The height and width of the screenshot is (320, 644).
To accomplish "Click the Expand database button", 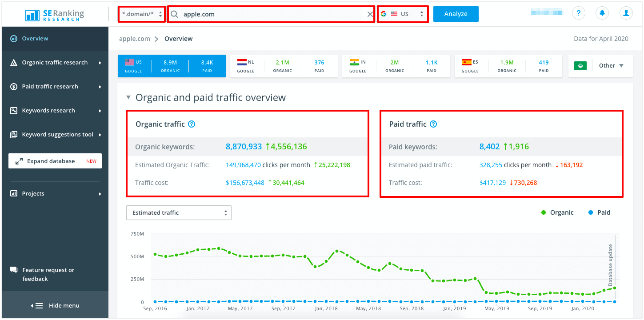I will 55,161.
